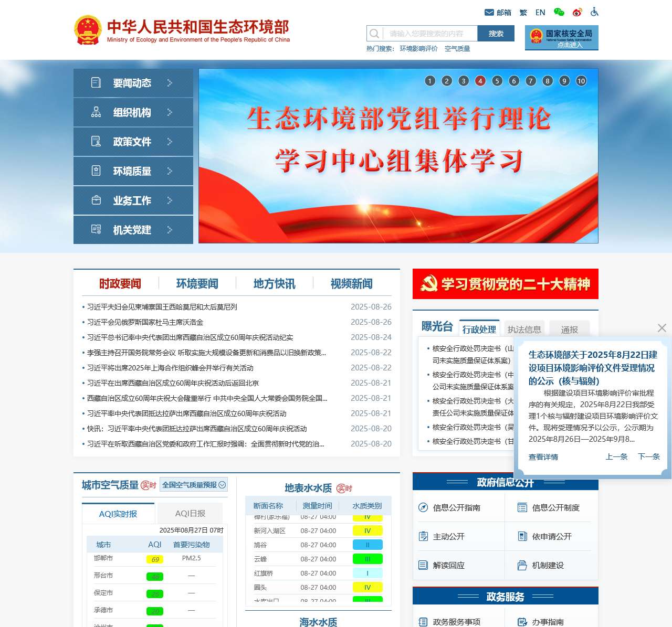Click the 组织机构 hierarchy icon
This screenshot has height=627, width=672.
click(96, 112)
